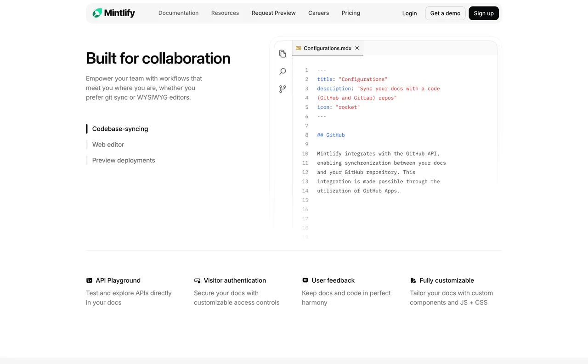Go to Request Preview page
The width and height of the screenshot is (588, 364).
pos(273,13)
